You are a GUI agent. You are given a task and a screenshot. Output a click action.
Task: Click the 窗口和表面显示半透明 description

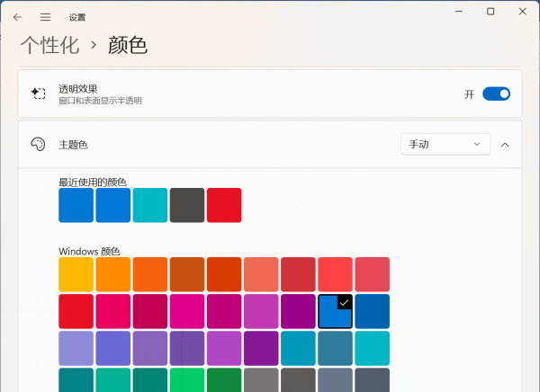100,101
